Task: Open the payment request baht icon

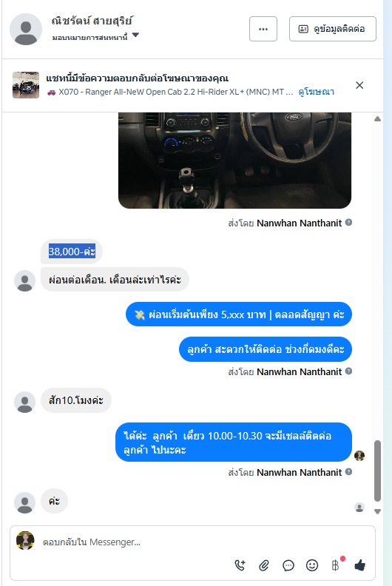Action: pos(336,565)
